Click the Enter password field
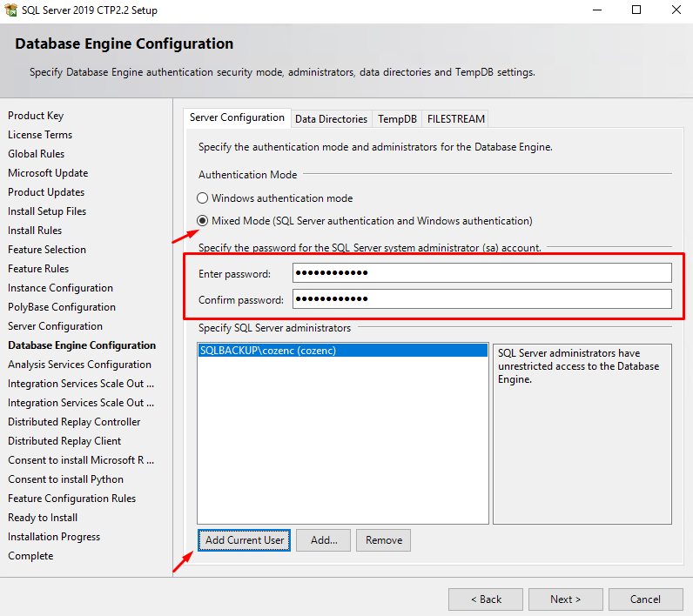 [481, 273]
